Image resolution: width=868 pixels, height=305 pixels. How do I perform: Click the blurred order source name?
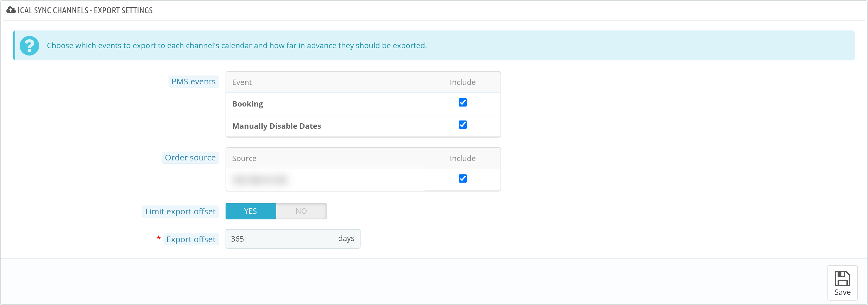coord(260,179)
